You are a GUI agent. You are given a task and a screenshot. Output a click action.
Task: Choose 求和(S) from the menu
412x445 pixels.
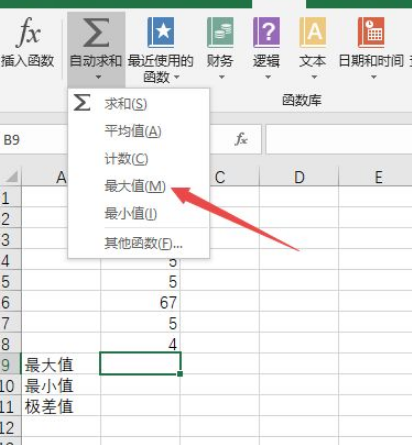(139, 104)
